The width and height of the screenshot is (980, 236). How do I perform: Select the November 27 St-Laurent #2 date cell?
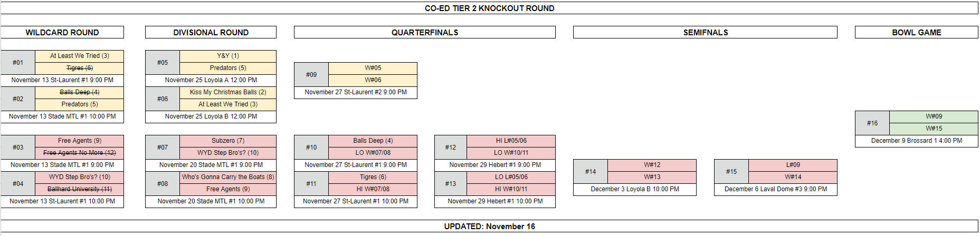(x=356, y=92)
